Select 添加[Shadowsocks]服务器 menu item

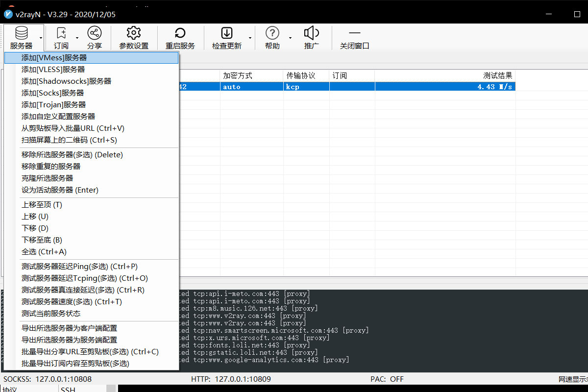point(91,81)
